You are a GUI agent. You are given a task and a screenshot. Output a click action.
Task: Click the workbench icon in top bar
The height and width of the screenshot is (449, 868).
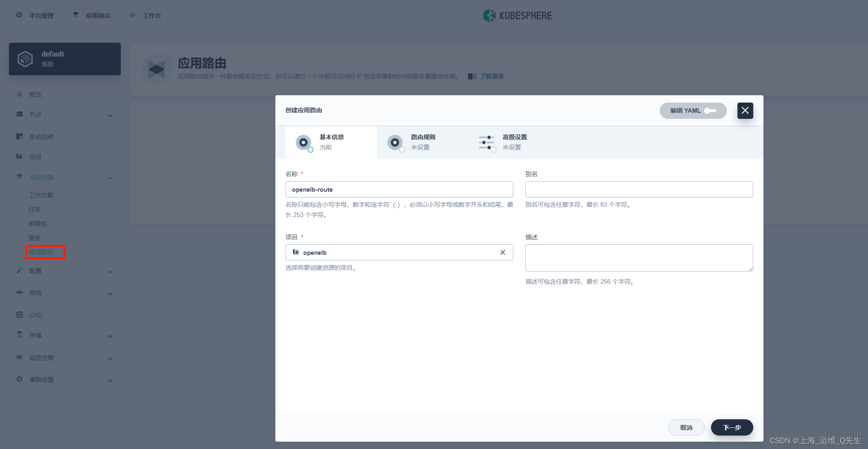(x=133, y=15)
